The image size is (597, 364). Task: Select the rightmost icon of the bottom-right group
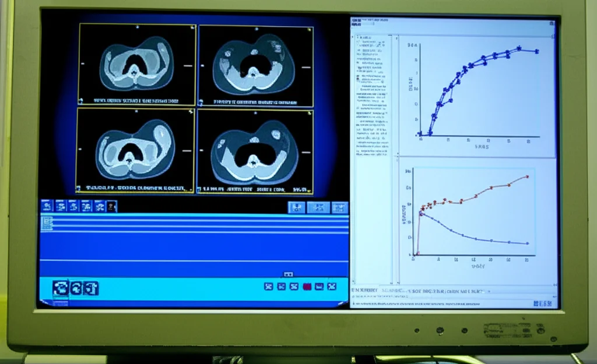click(332, 287)
